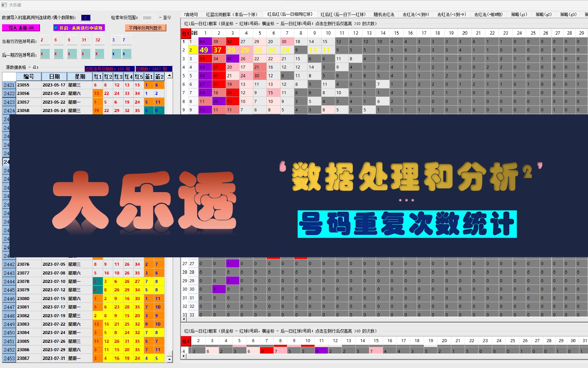Click highlighted cell 49 in upper grid
This screenshot has height=368, width=588.
coord(205,50)
